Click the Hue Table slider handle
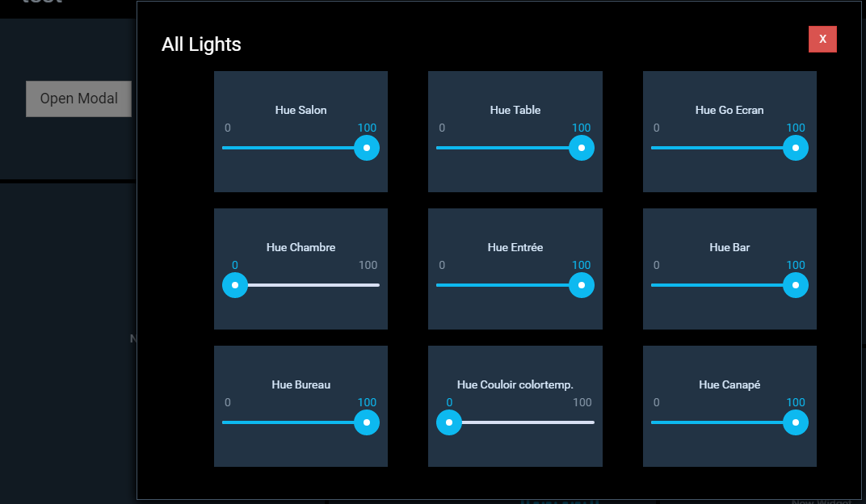Viewport: 866px width, 504px height. click(581, 148)
